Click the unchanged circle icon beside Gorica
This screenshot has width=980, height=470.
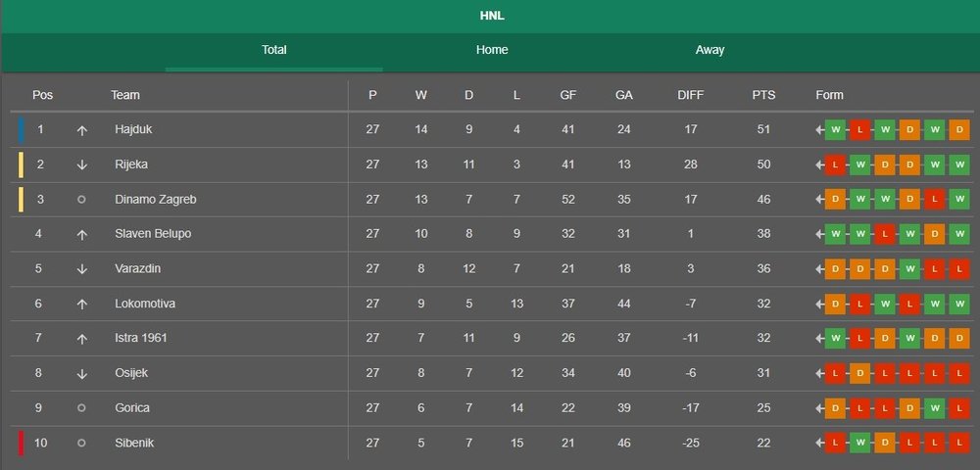click(x=81, y=407)
